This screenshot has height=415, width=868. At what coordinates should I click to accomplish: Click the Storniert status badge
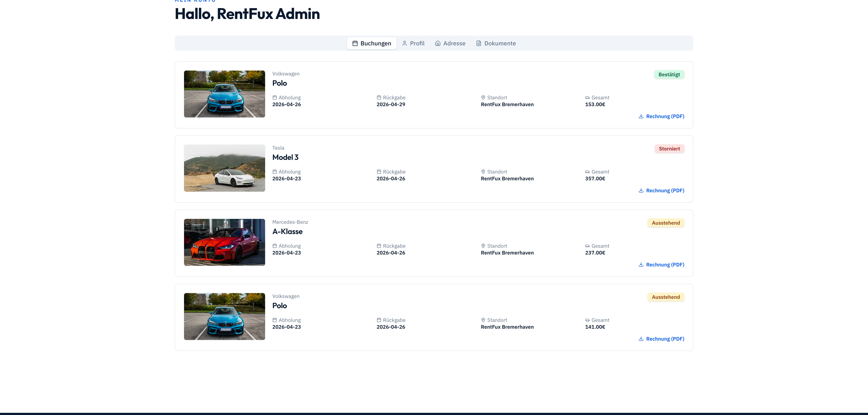coord(669,149)
